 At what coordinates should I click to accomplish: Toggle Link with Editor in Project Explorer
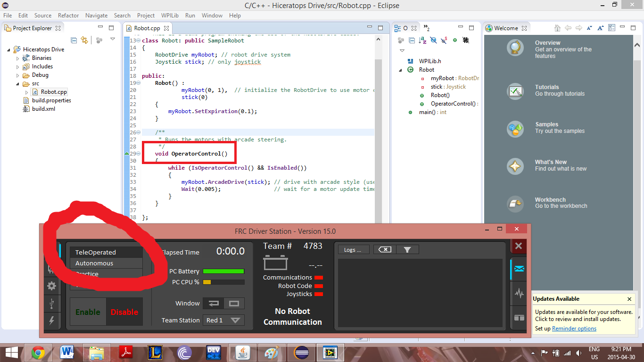pos(84,40)
